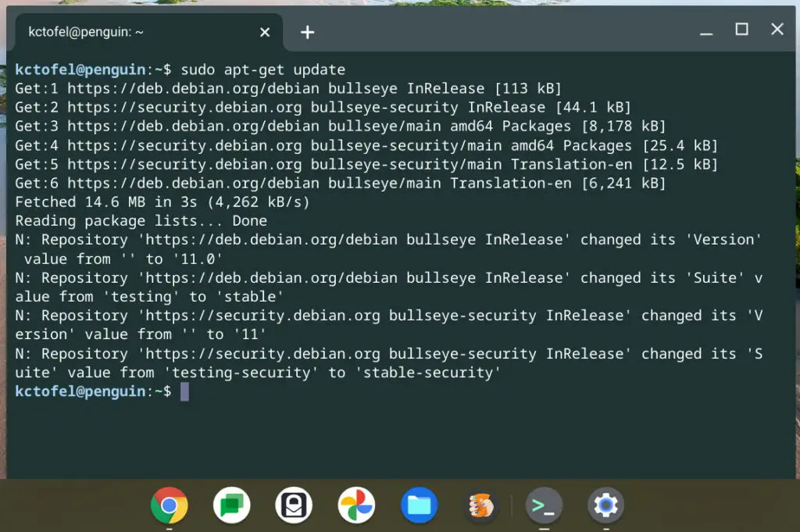The image size is (800, 532).
Task: Minimize the Terminal window
Action: coord(706,32)
